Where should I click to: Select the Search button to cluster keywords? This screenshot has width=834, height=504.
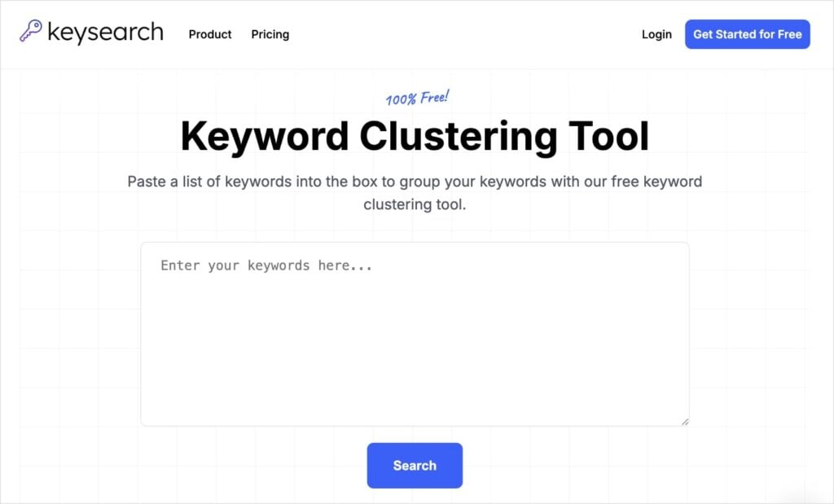tap(415, 465)
